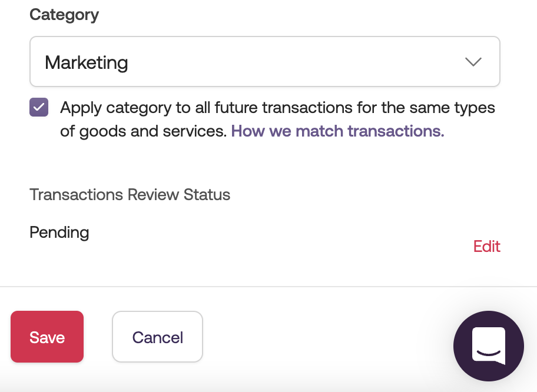Click the "Pending" status value

(x=59, y=232)
